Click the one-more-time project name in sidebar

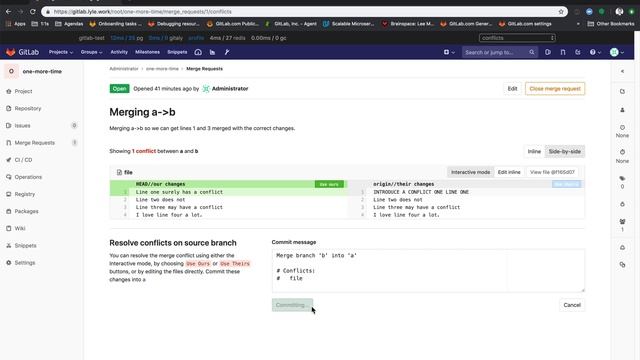pos(42,71)
